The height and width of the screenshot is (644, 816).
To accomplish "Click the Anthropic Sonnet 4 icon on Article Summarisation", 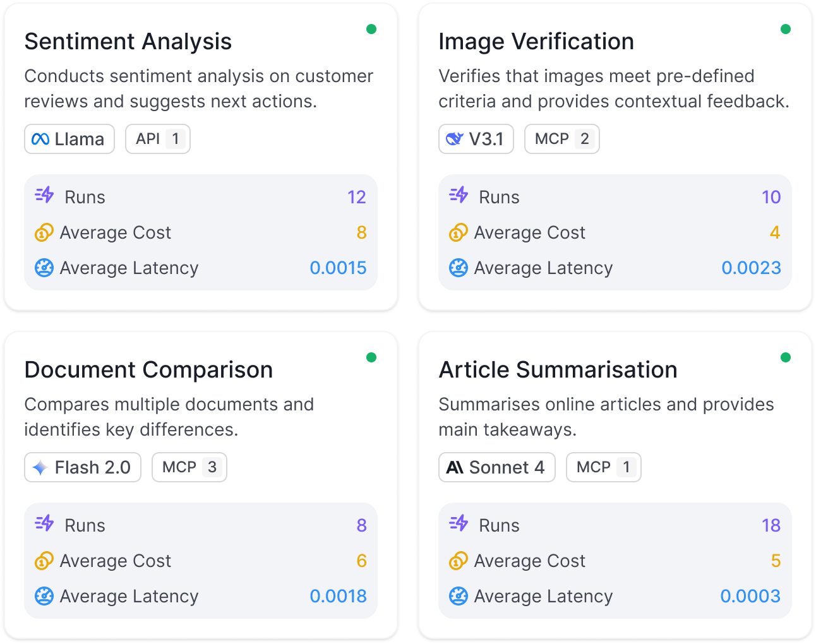I will click(x=454, y=467).
